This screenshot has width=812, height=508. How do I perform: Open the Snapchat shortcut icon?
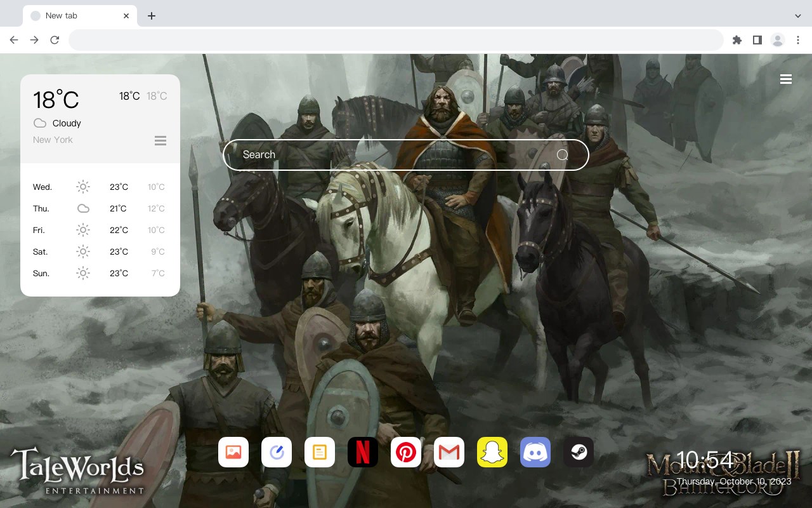pyautogui.click(x=492, y=452)
